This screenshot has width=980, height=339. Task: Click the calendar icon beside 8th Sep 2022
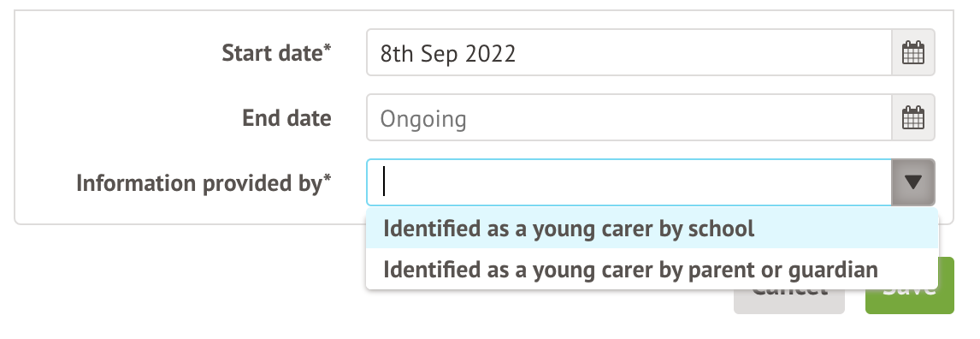tap(913, 52)
